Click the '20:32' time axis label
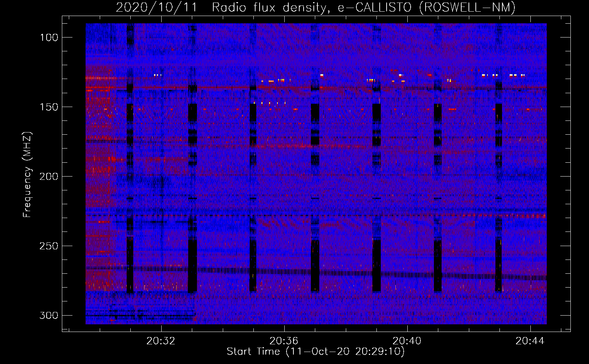Image resolution: width=589 pixels, height=364 pixels. point(161,341)
